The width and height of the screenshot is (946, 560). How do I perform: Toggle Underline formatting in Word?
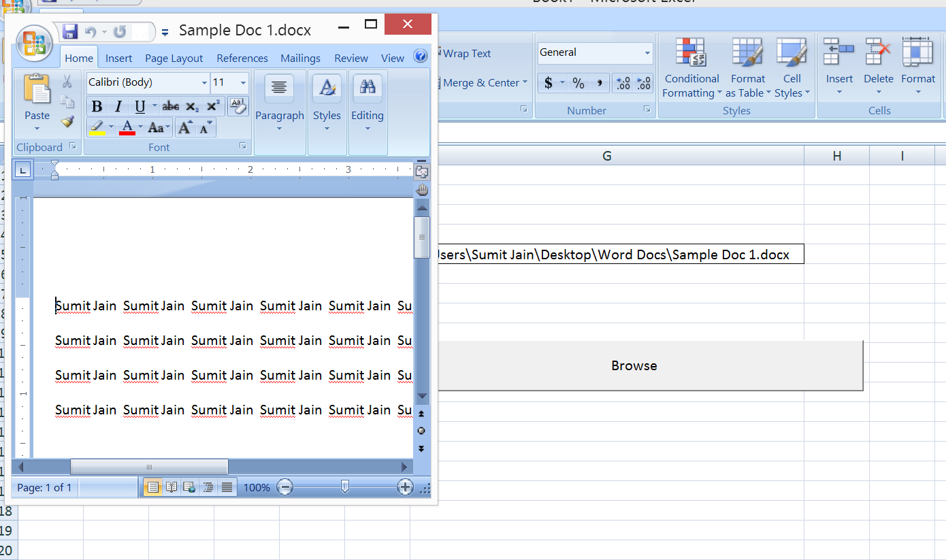point(140,106)
